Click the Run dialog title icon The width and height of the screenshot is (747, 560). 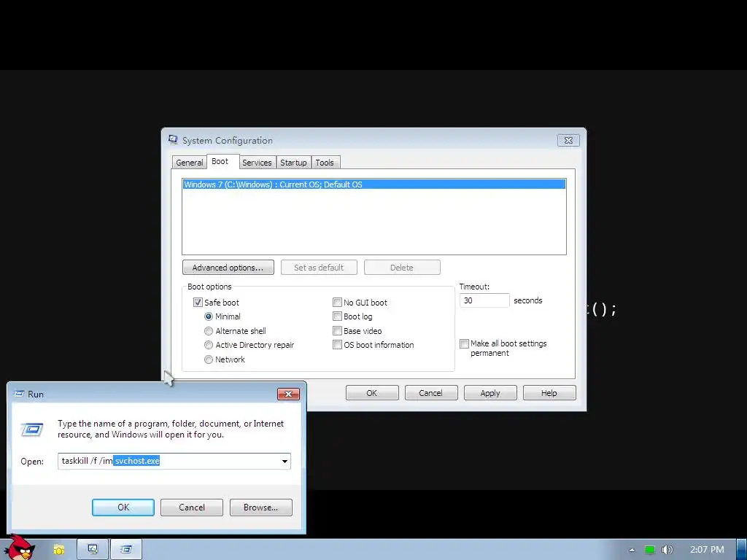(x=19, y=394)
